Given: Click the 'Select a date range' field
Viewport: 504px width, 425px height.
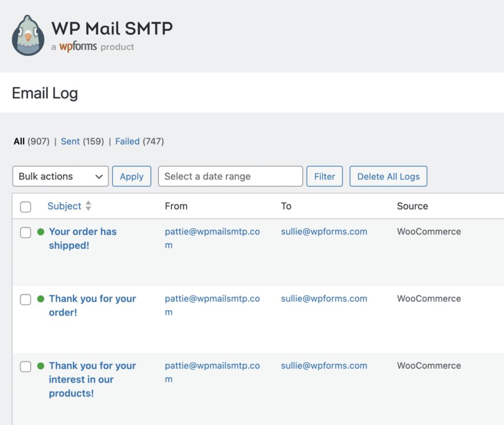Looking at the screenshot, I should tap(230, 176).
